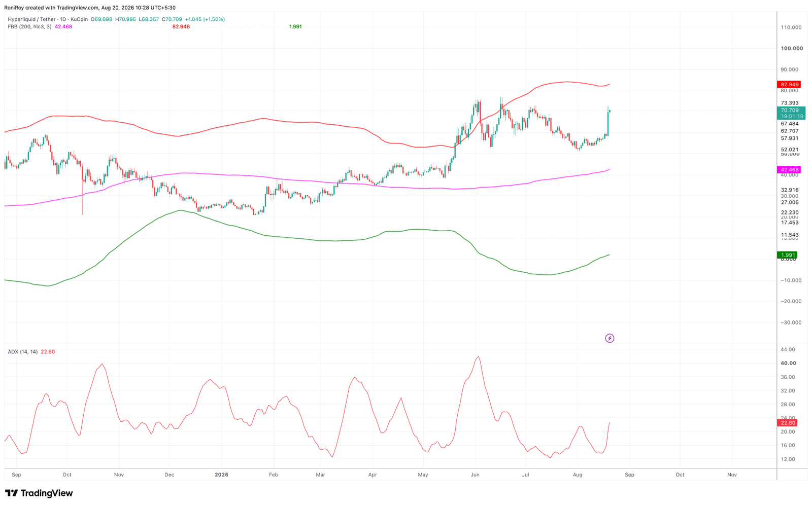The image size is (812, 506).
Task: Click the 80.000 price axis label
Action: [790, 91]
